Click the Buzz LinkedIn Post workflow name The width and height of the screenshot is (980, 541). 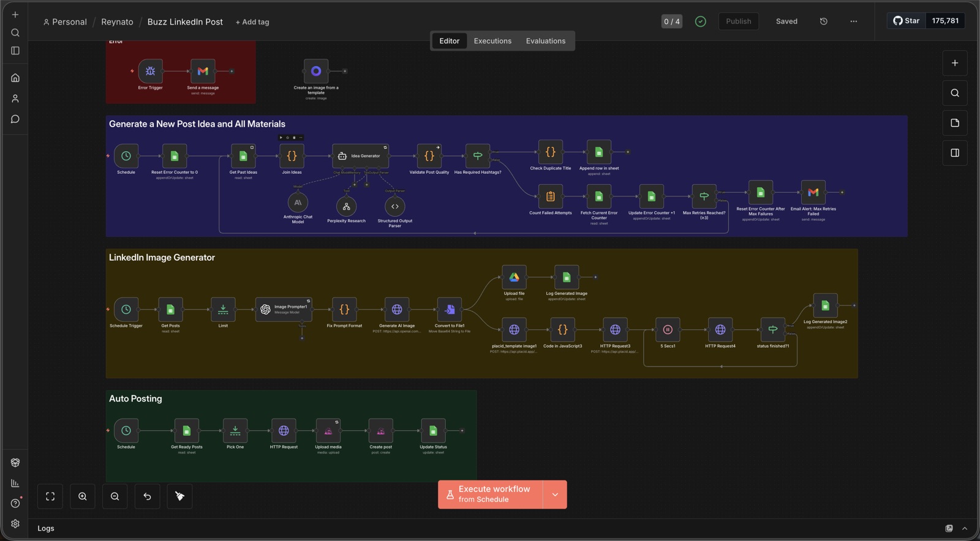[x=185, y=22]
